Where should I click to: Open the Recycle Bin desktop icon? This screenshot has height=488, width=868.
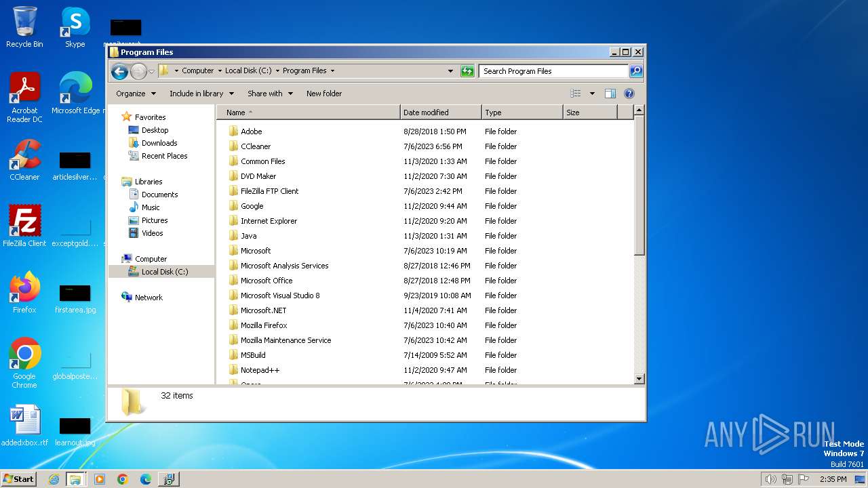pos(24,27)
